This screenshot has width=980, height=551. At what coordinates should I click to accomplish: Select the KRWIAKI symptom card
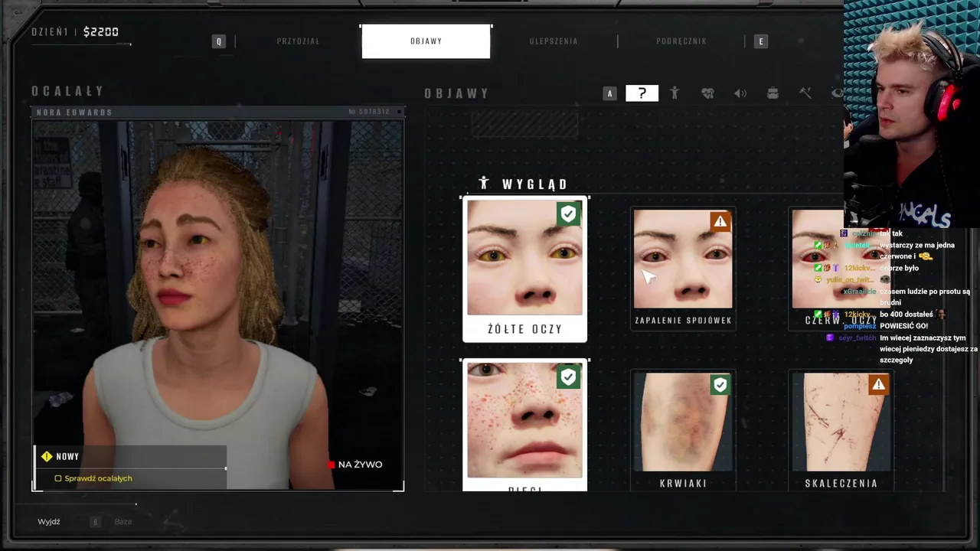coord(683,430)
